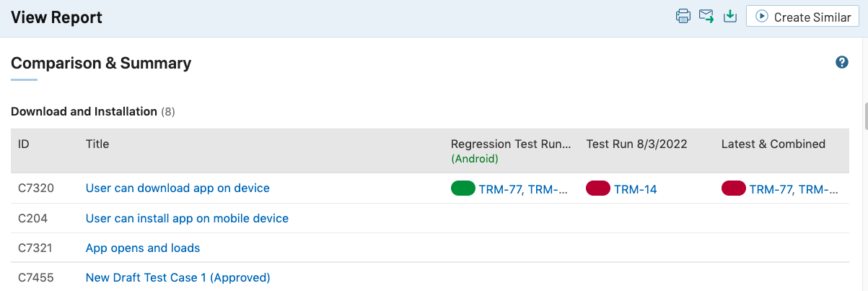Click the Create Similar button
The width and height of the screenshot is (868, 291).
pos(802,17)
